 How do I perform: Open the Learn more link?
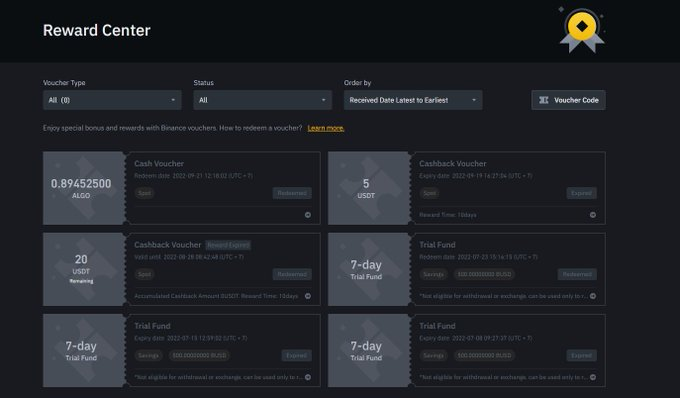[x=326, y=128]
